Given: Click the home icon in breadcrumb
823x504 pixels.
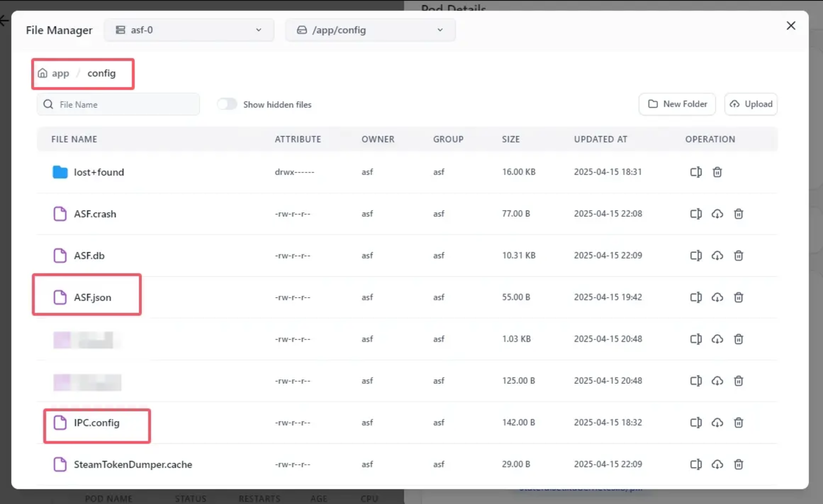Looking at the screenshot, I should click(43, 73).
